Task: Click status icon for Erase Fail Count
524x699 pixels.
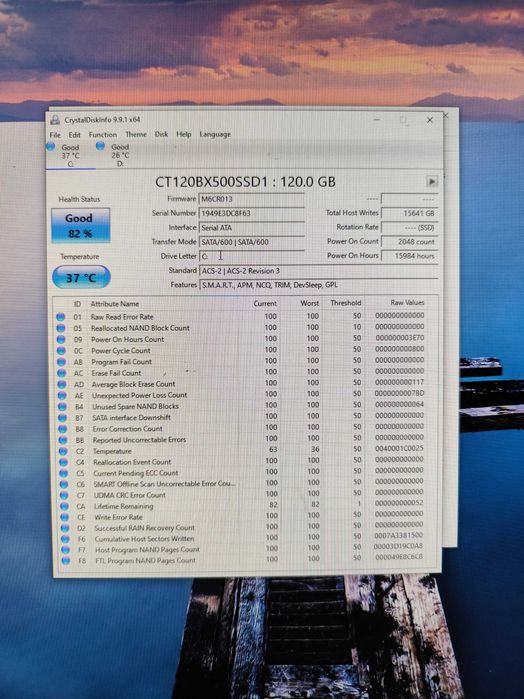Action: (62, 373)
